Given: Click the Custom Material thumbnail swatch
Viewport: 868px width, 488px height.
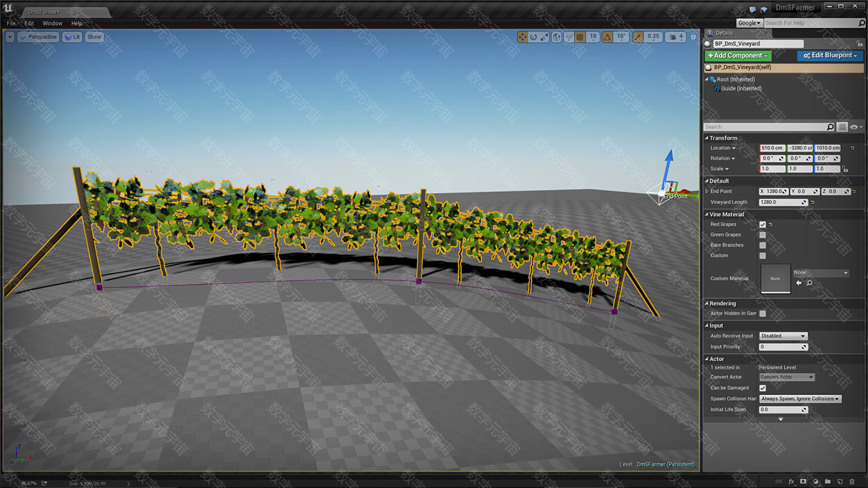Looking at the screenshot, I should [x=776, y=279].
